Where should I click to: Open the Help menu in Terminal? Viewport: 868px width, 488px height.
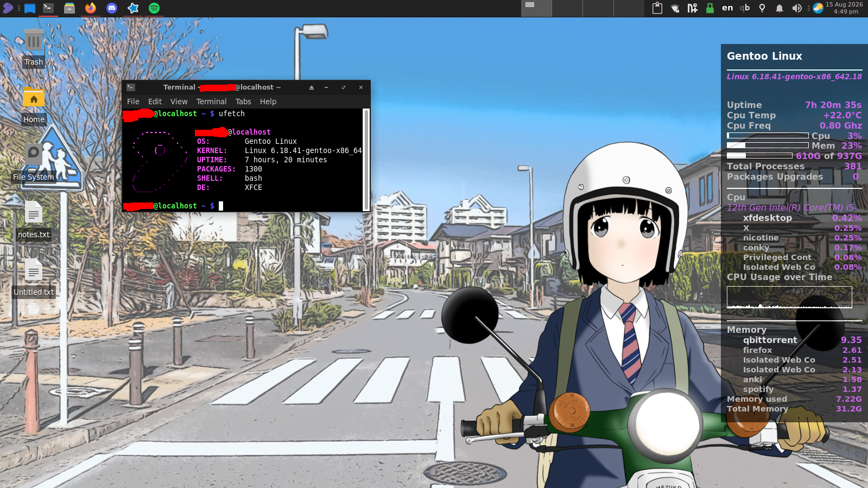pos(268,102)
